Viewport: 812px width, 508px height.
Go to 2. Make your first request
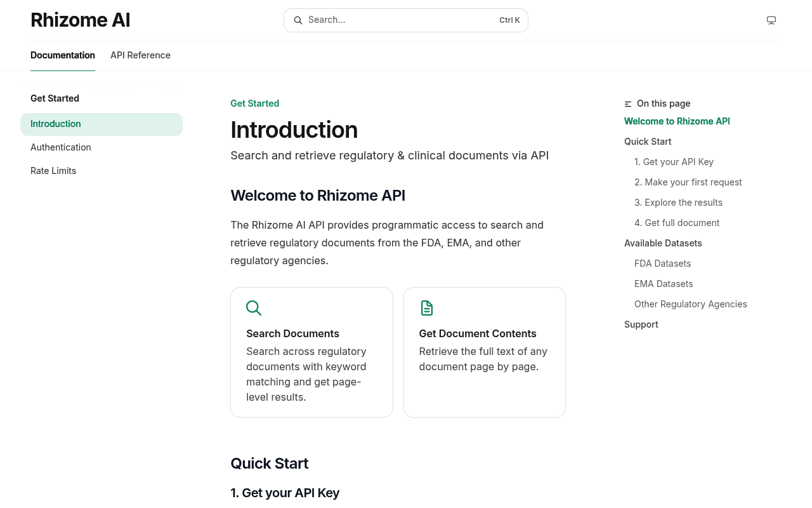[x=688, y=182]
